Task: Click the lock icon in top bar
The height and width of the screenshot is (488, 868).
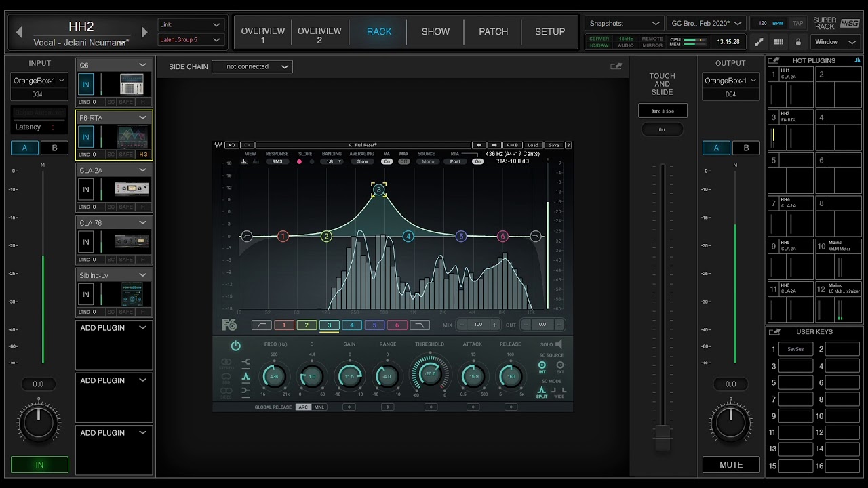Action: tap(798, 42)
